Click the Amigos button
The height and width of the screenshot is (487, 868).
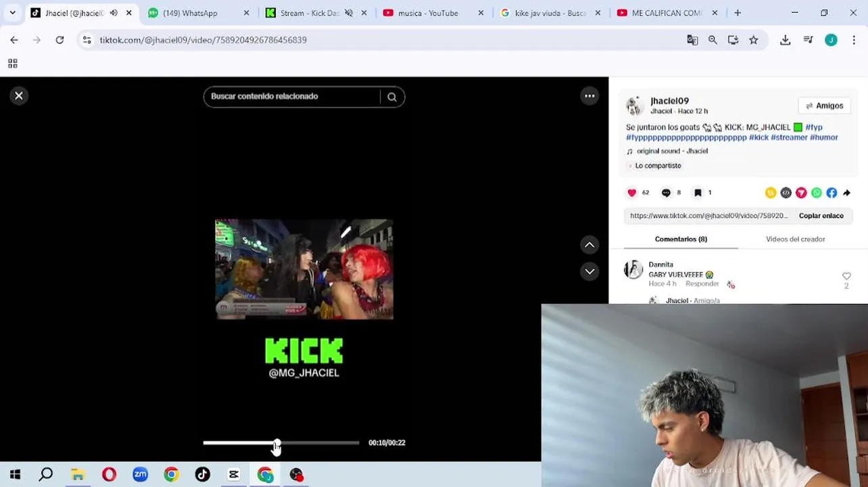[824, 106]
